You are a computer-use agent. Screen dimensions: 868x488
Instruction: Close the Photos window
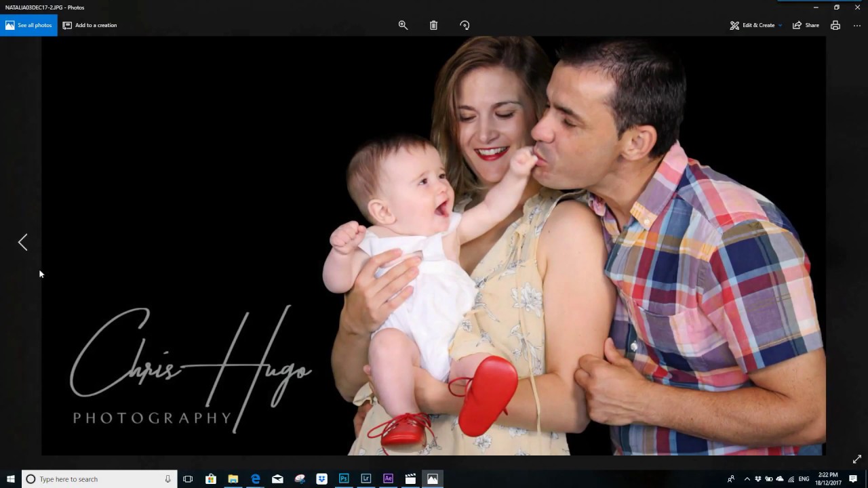point(857,7)
